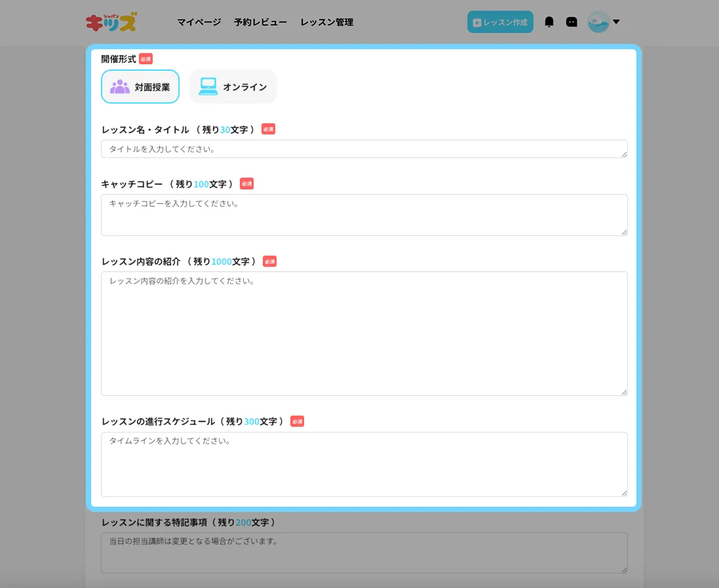Click resize handle of キャッチコピー field
Screen dimensions: 719x588
coord(624,233)
